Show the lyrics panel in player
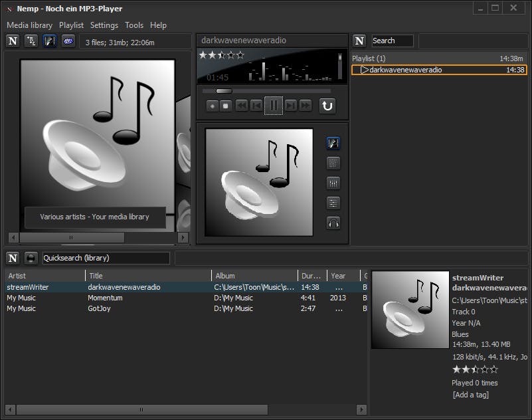The image size is (532, 420). (x=333, y=163)
